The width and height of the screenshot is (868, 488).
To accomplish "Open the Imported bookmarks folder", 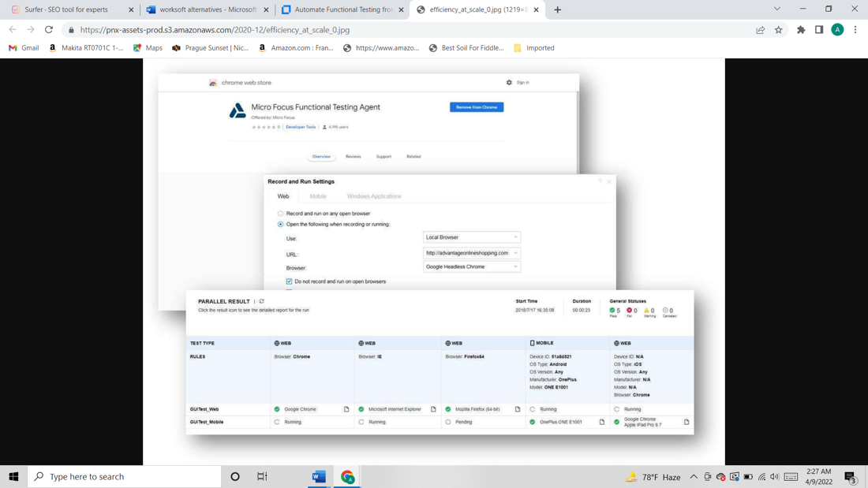I will [533, 48].
